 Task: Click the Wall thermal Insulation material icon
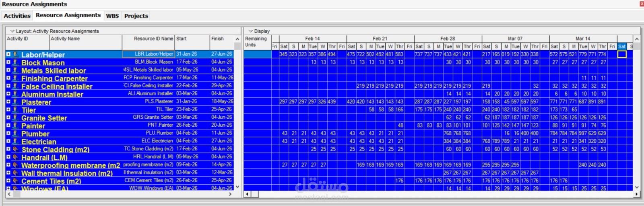pyautogui.click(x=15, y=173)
